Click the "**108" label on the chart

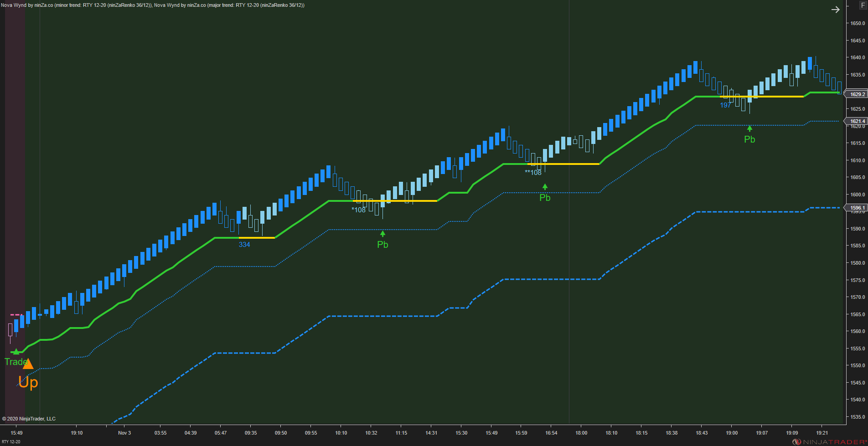(532, 173)
